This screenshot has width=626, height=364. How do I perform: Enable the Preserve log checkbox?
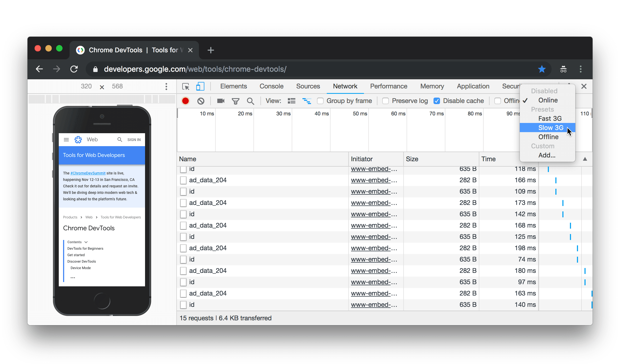click(x=386, y=101)
